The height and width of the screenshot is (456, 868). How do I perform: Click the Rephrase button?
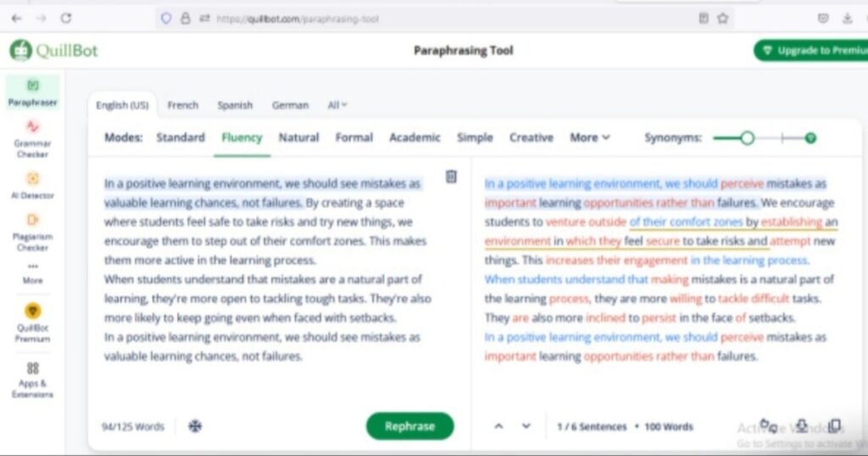click(x=409, y=426)
